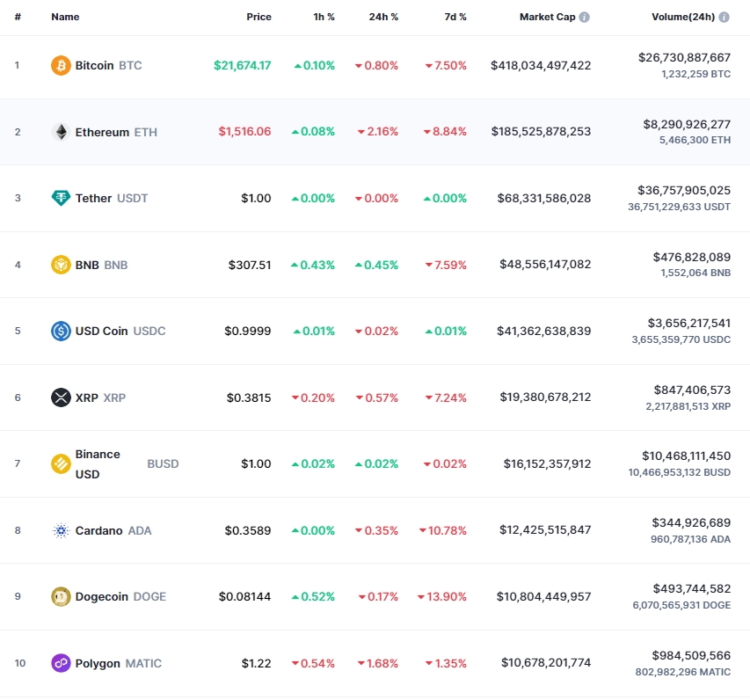Open the Market Cap info tooltip icon

tap(585, 17)
